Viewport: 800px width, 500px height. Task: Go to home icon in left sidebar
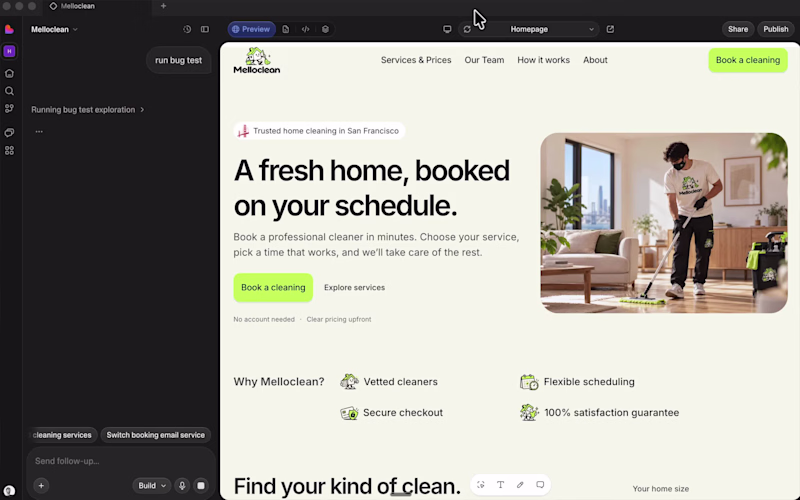pyautogui.click(x=9, y=73)
